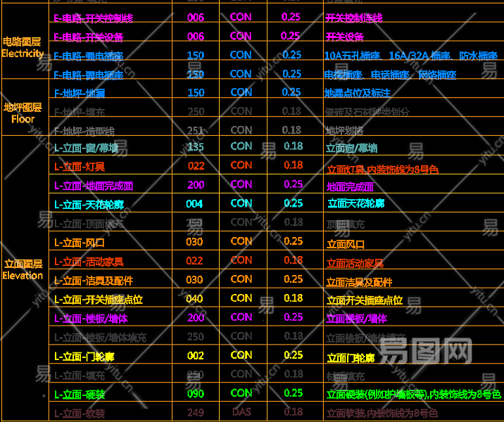Click lineweight '0.25' in 硬装 row

point(294,393)
